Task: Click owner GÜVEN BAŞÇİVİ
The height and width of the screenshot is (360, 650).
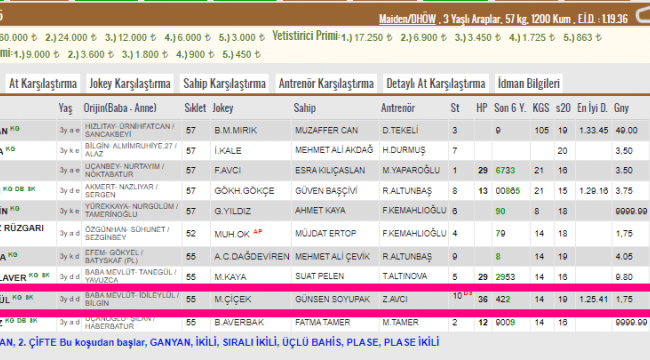Action: click(x=326, y=191)
